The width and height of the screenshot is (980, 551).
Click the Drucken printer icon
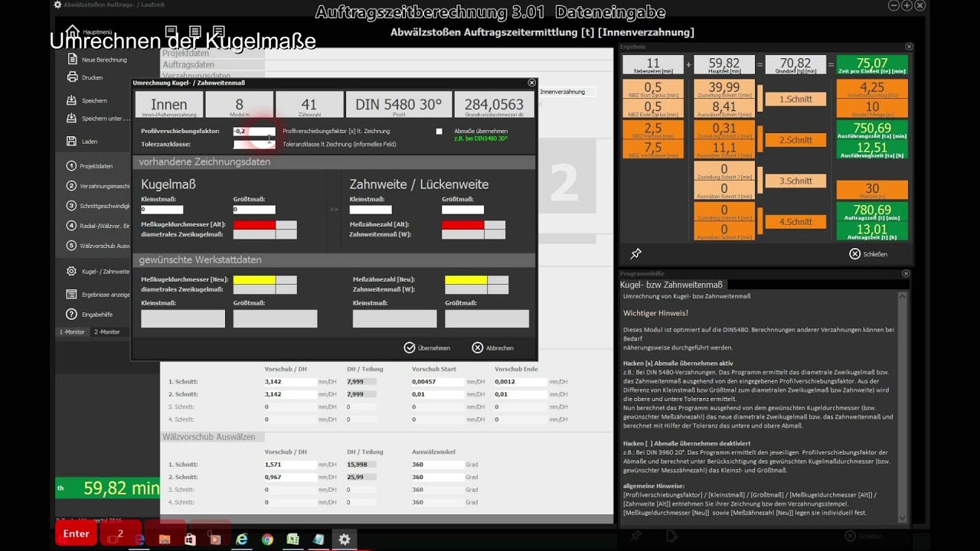pos(72,77)
